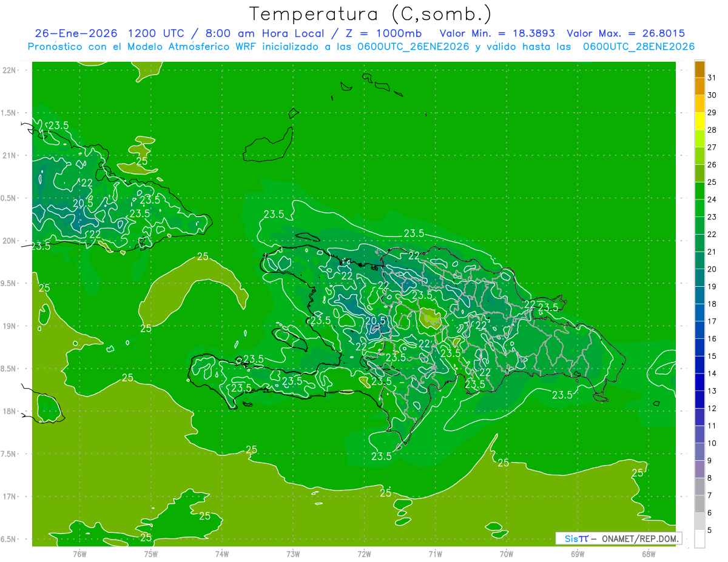This screenshot has height=562, width=728.
Task: Click the '70W' longitude axis label
Action: pos(507,555)
